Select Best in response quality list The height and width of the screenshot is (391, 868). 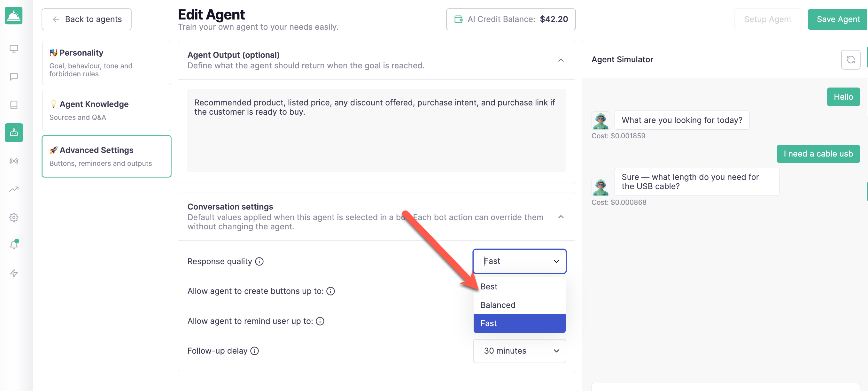pyautogui.click(x=519, y=287)
